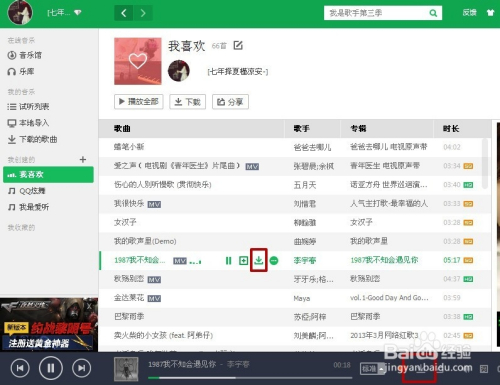Select the song 蜡笔小新
Image resolution: width=500 pixels, height=385 pixels.
point(129,147)
